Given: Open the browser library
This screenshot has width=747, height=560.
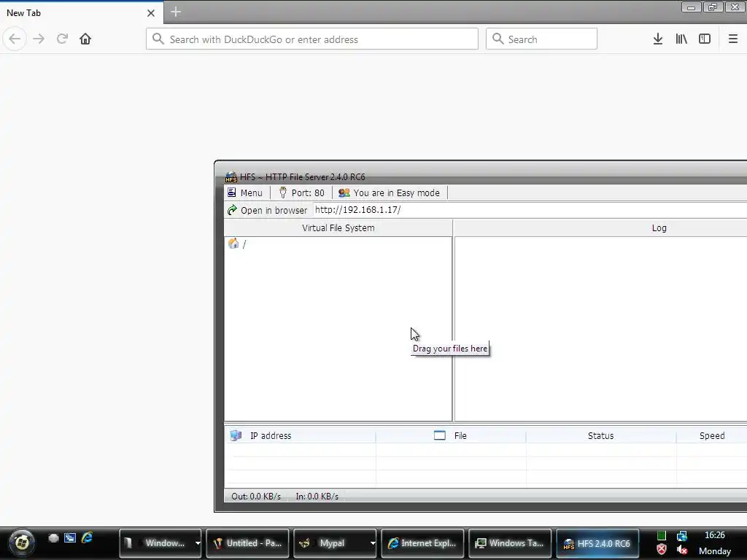Looking at the screenshot, I should [681, 39].
